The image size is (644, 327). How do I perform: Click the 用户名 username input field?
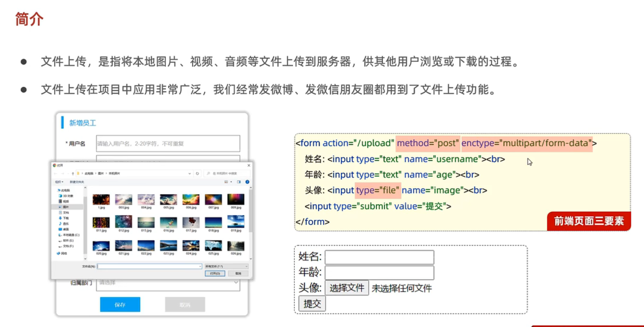click(x=168, y=144)
